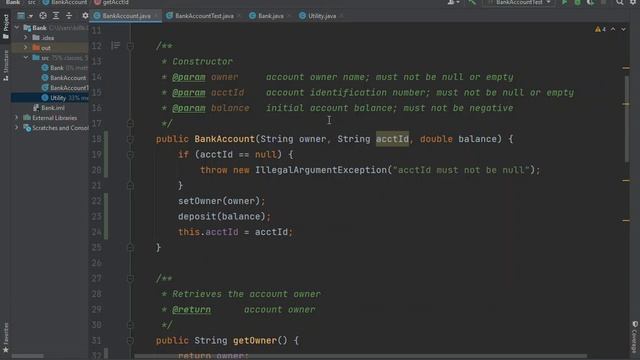Click the @param tag for acctId
The height and width of the screenshot is (360, 640).
(x=189, y=93)
